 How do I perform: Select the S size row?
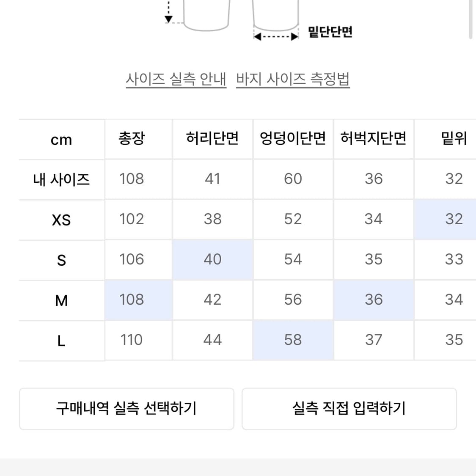click(x=61, y=259)
